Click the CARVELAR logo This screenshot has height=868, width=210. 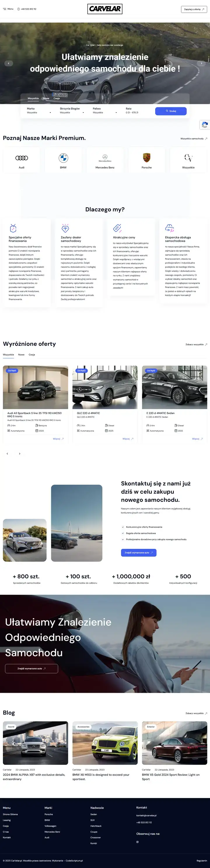(105, 9)
